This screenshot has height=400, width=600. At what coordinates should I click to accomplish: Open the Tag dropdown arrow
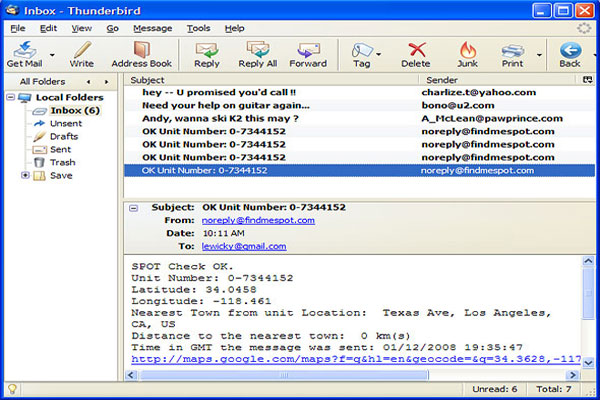point(378,54)
